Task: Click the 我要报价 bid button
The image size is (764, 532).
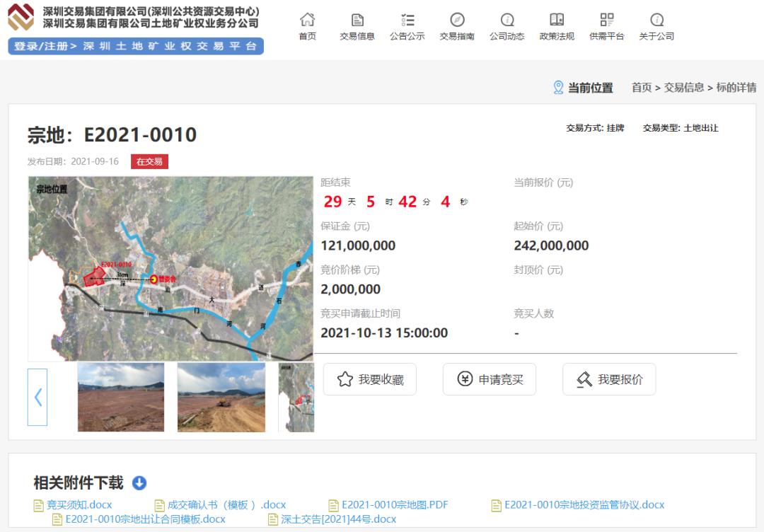Action: tap(609, 379)
